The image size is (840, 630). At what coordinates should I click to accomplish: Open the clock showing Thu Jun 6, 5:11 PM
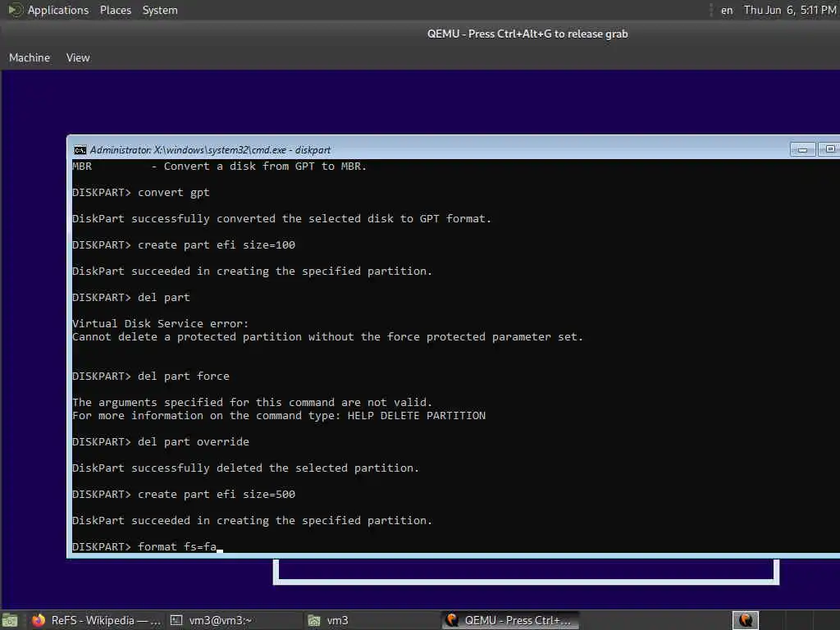click(790, 10)
